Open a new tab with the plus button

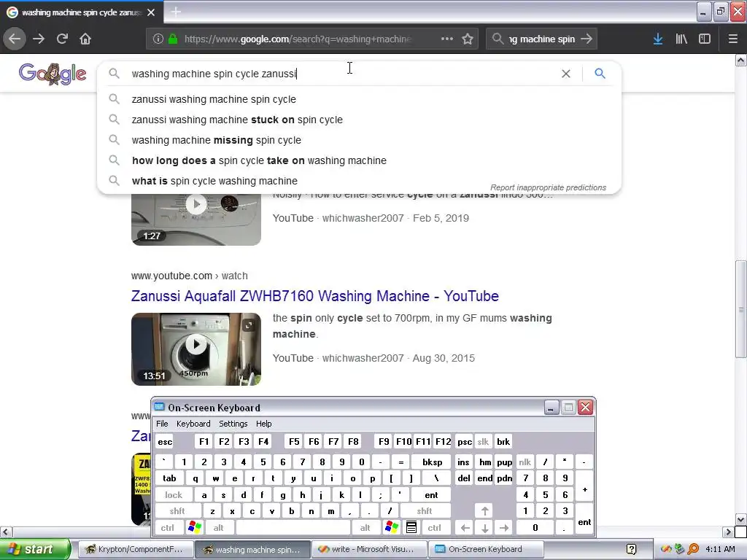pyautogui.click(x=176, y=12)
